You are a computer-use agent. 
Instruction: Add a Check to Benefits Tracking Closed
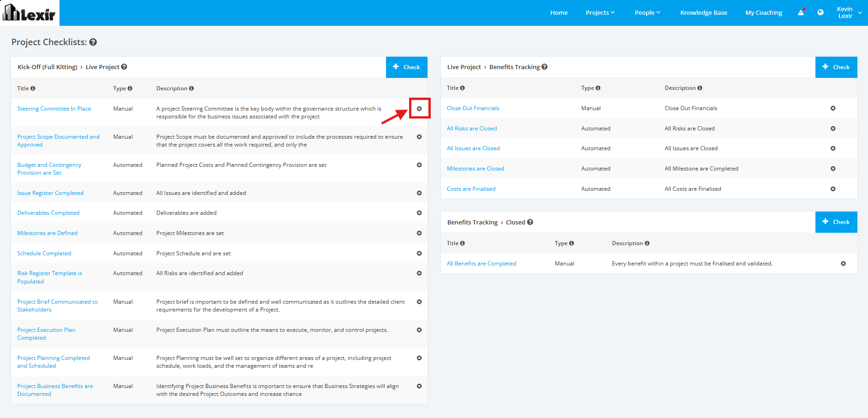click(x=836, y=222)
